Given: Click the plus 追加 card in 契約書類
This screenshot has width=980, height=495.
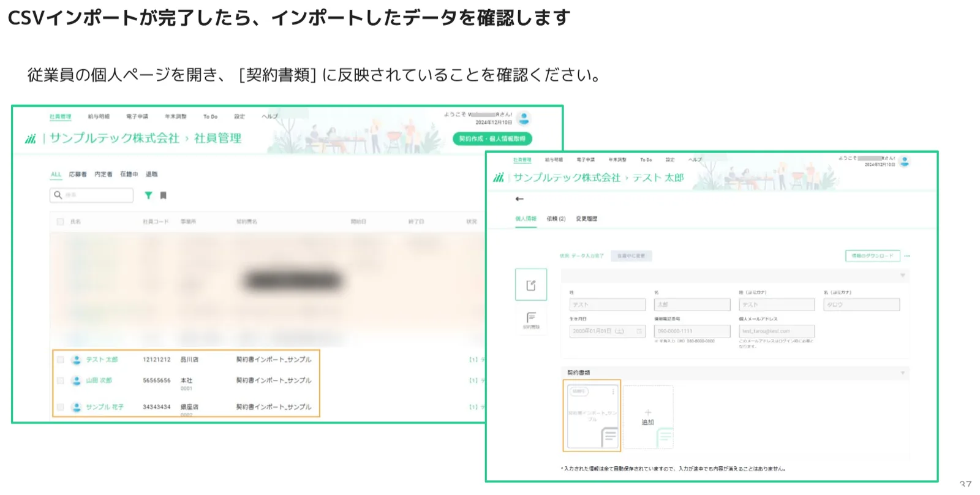Looking at the screenshot, I should tap(648, 417).
